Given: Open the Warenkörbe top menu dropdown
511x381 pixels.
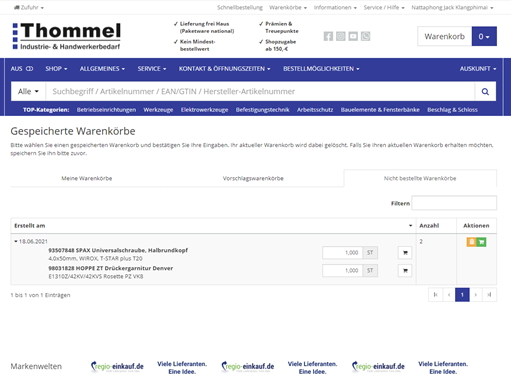Looking at the screenshot, I should (x=288, y=7).
